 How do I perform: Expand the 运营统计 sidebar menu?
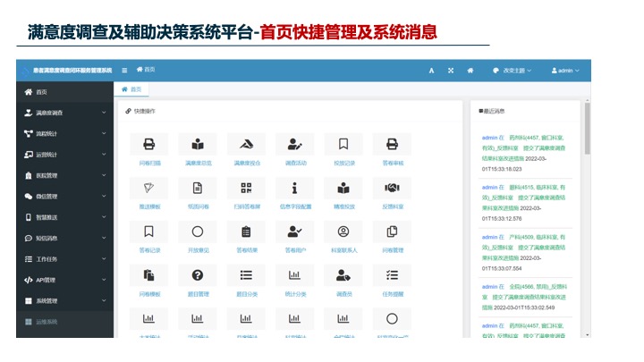[x=65, y=155]
